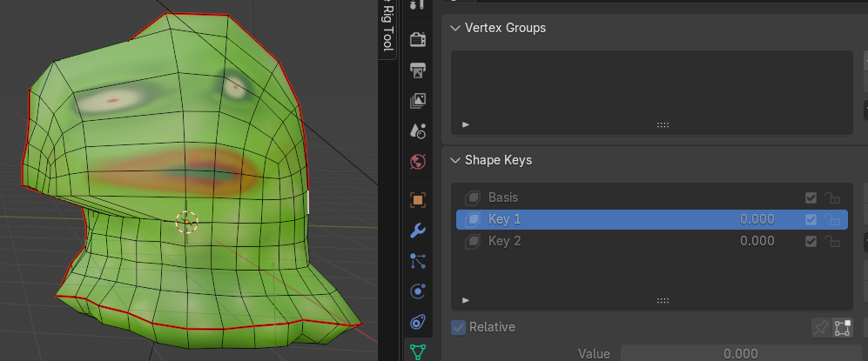Open the World properties globe tab
Viewport: 868px width, 361px height.
tap(418, 162)
